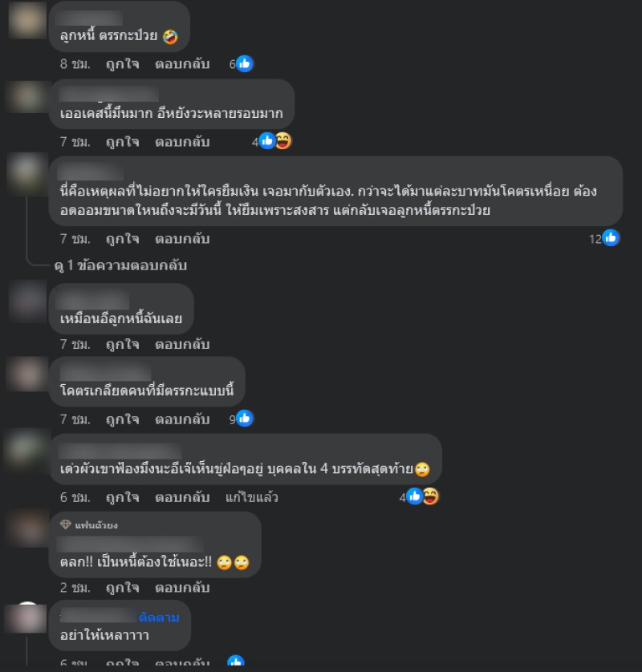Screen dimensions: 642x672
Task: Click the '7 ชม.' timestamp under the long comment
Action: [75, 239]
